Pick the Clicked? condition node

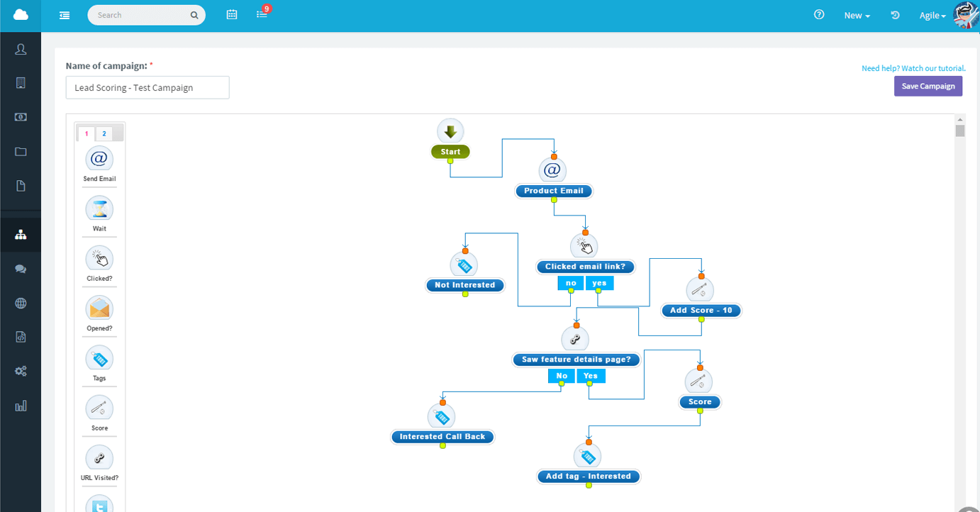[99, 259]
